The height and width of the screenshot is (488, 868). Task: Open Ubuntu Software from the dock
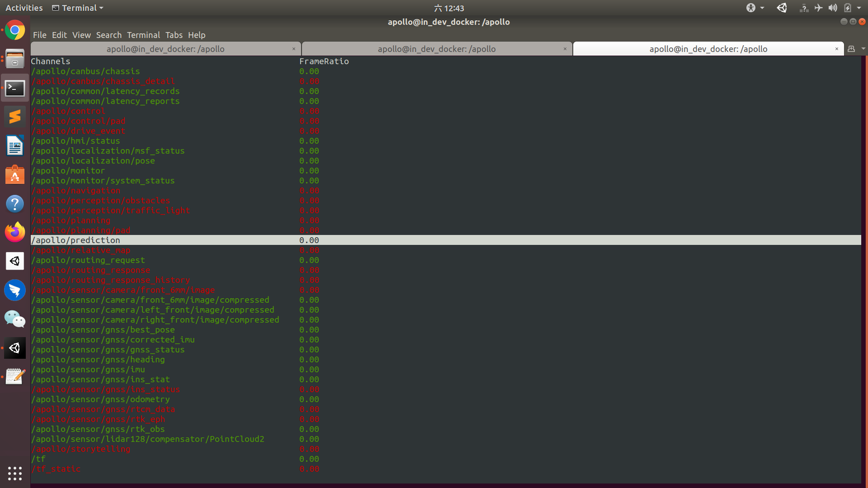click(x=15, y=175)
